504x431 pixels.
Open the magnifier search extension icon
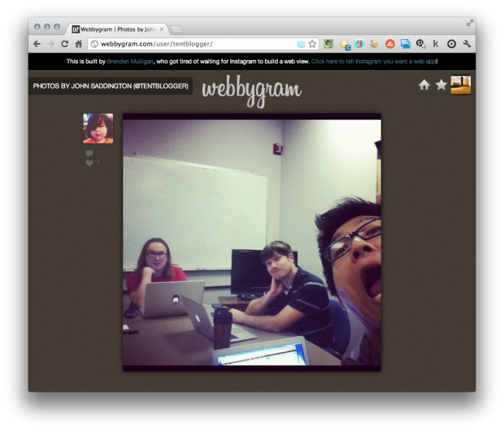(x=420, y=44)
